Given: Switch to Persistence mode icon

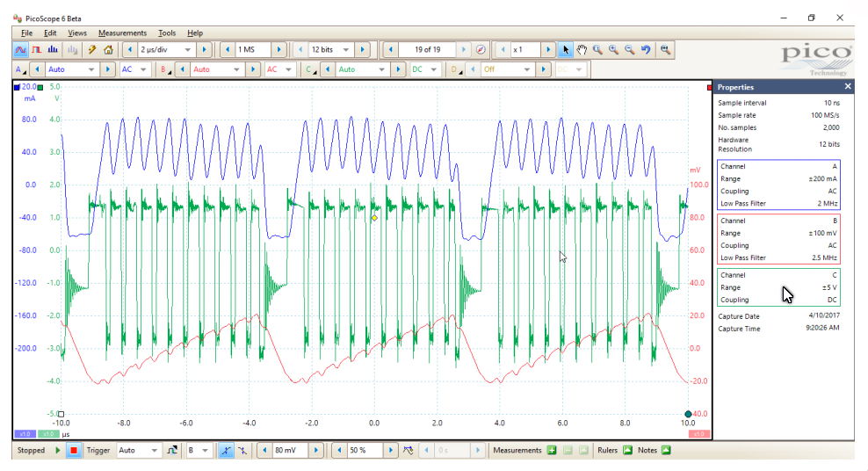Looking at the screenshot, I should pyautogui.click(x=37, y=50).
